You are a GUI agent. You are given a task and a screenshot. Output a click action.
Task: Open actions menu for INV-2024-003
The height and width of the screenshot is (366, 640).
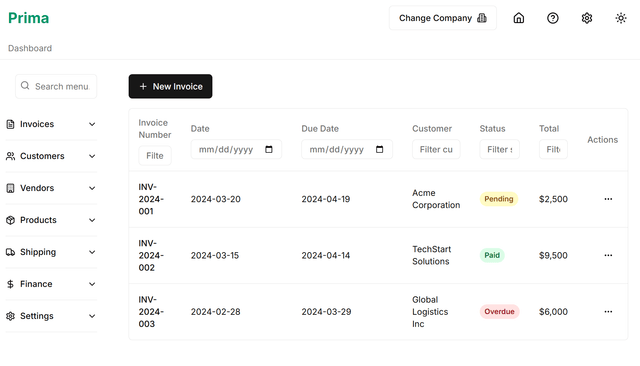pos(608,312)
